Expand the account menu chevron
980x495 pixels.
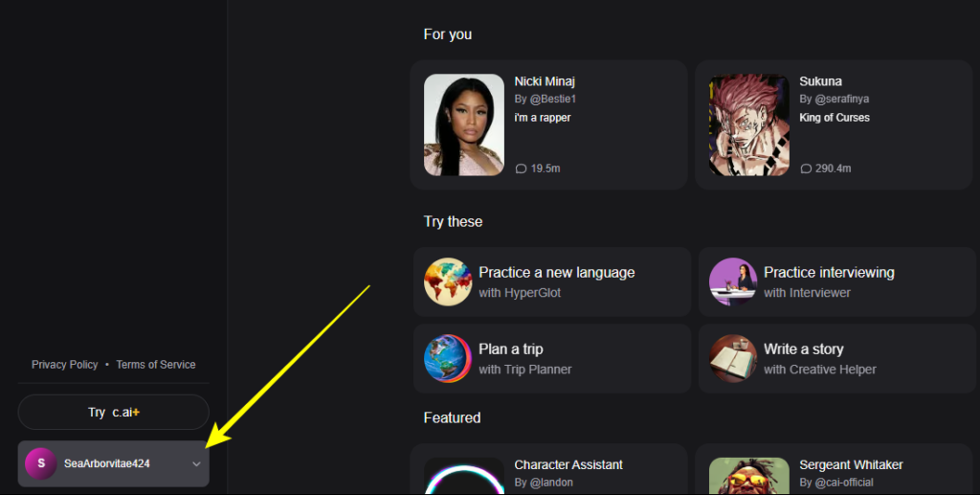tap(196, 463)
